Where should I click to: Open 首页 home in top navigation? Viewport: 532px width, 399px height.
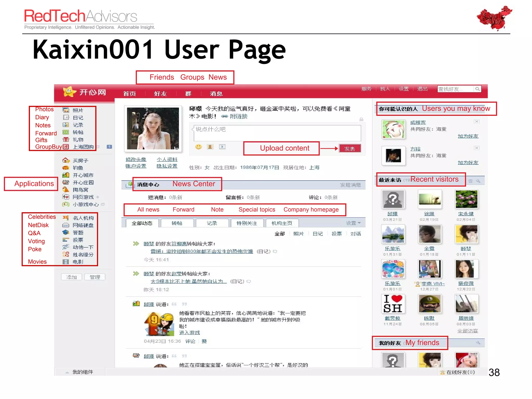point(129,94)
